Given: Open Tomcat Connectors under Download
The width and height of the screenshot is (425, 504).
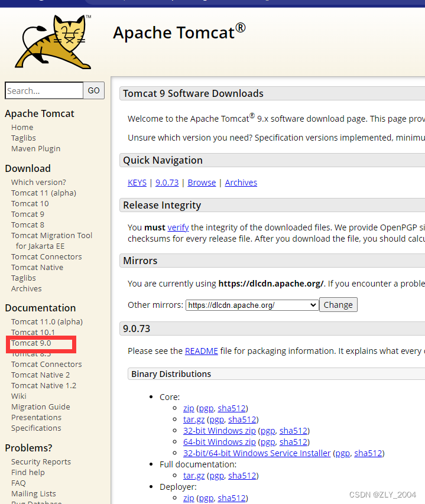Looking at the screenshot, I should click(x=47, y=257).
